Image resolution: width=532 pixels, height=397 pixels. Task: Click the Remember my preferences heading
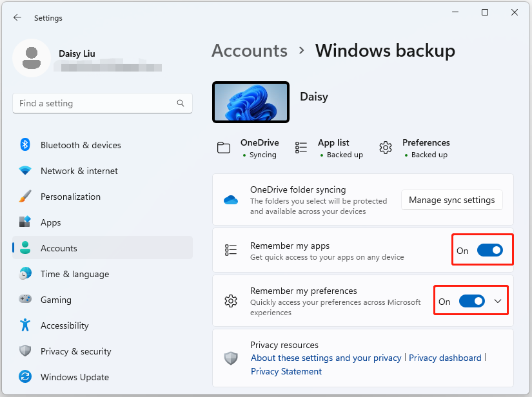[303, 291]
